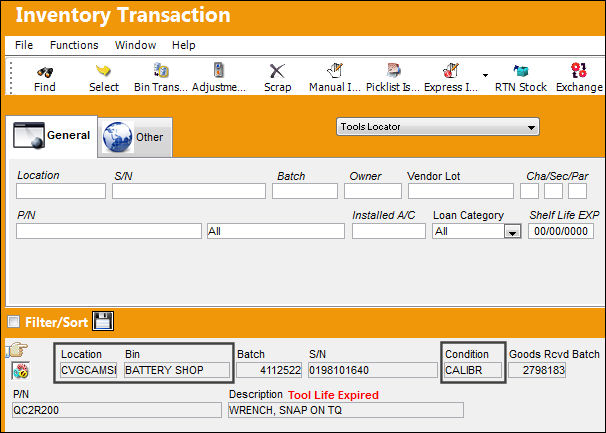Screen dimensions: 606x433
Task: Open the Bin Transfer tool
Action: (161, 70)
